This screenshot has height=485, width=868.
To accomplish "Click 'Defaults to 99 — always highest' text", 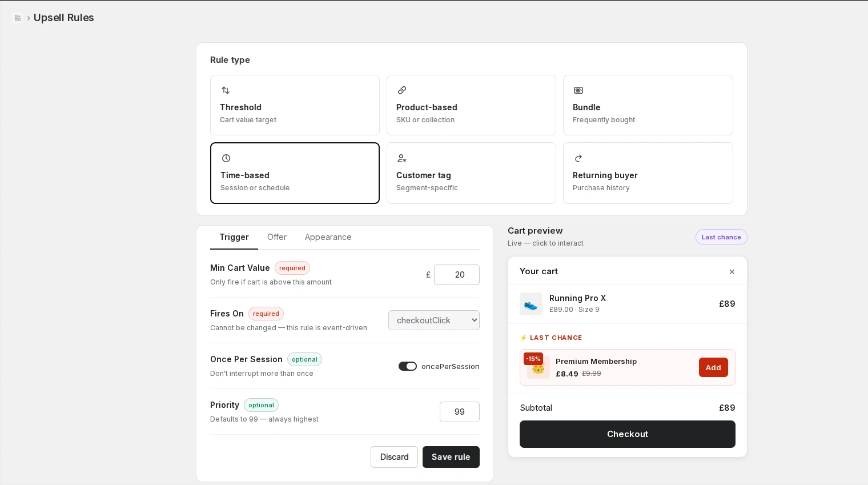I will 264,419.
